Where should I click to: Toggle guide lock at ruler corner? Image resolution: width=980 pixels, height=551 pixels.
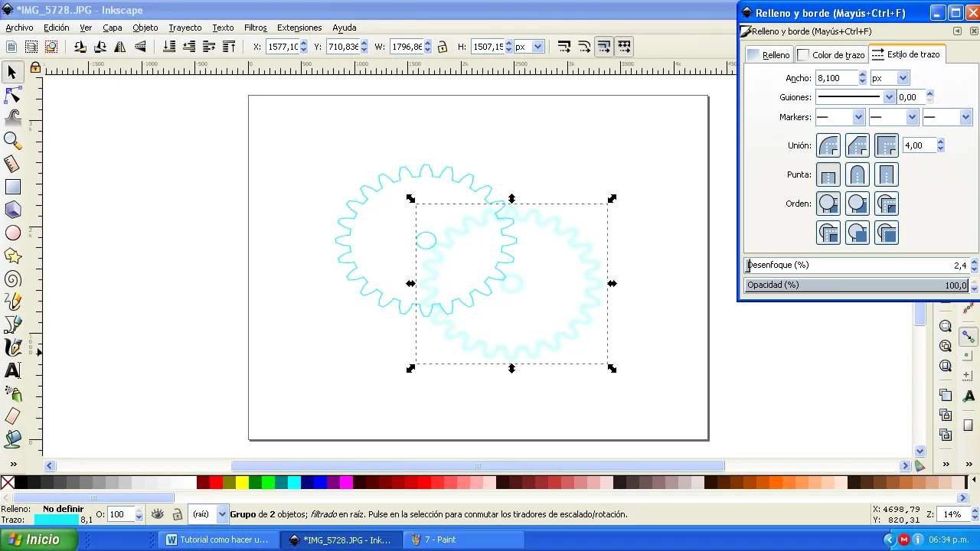[x=35, y=68]
